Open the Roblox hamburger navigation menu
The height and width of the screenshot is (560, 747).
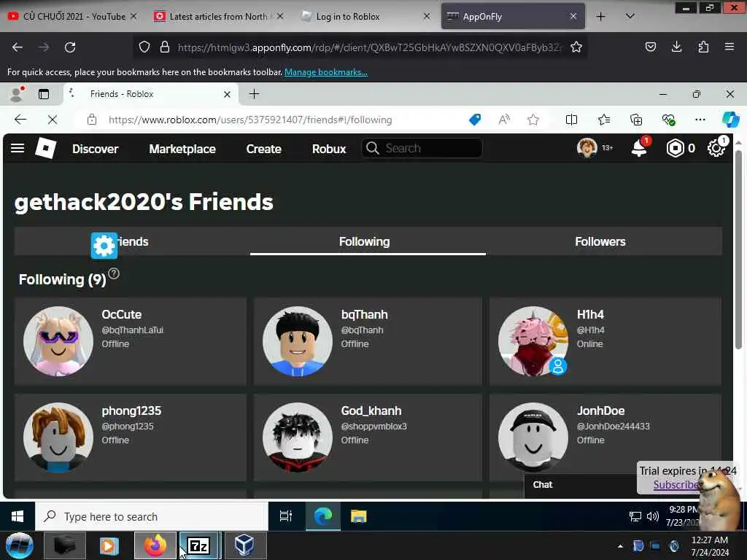[18, 148]
